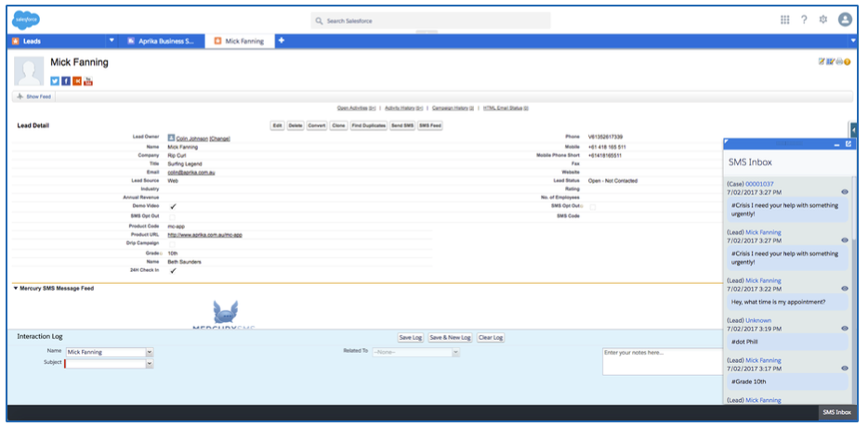This screenshot has height=427, width=868.
Task: Click the plus icon to open a new tab
Action: pos(282,40)
